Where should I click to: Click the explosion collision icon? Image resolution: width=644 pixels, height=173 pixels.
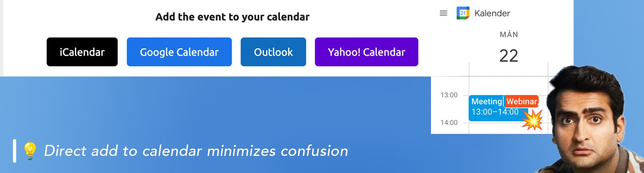click(532, 120)
